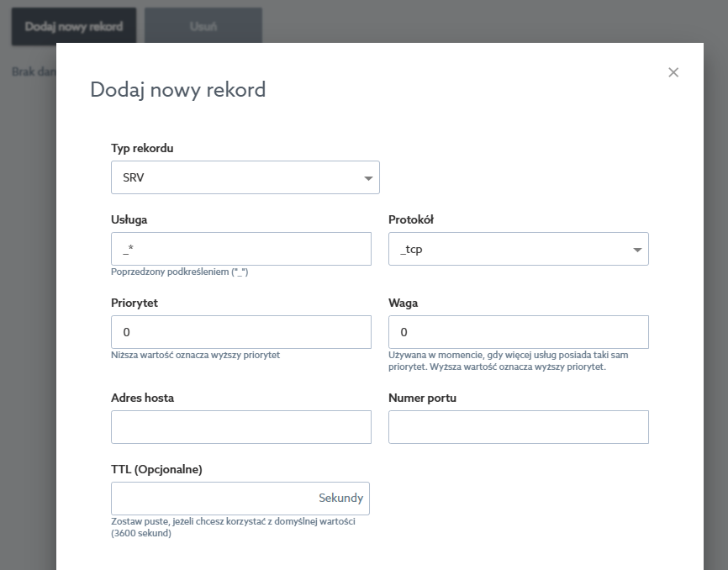
Task: Click the Poprzedzony podkreśleniem hint text
Action: click(x=180, y=272)
